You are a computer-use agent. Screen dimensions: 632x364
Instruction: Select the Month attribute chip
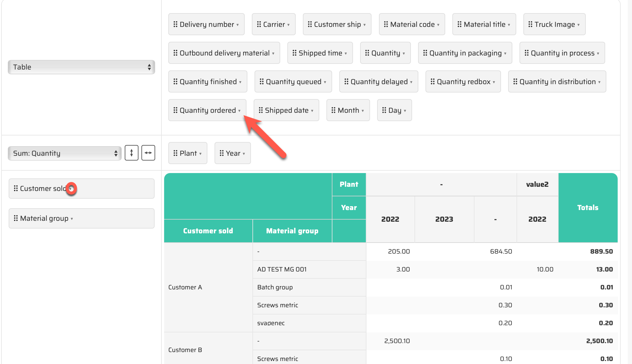click(348, 110)
